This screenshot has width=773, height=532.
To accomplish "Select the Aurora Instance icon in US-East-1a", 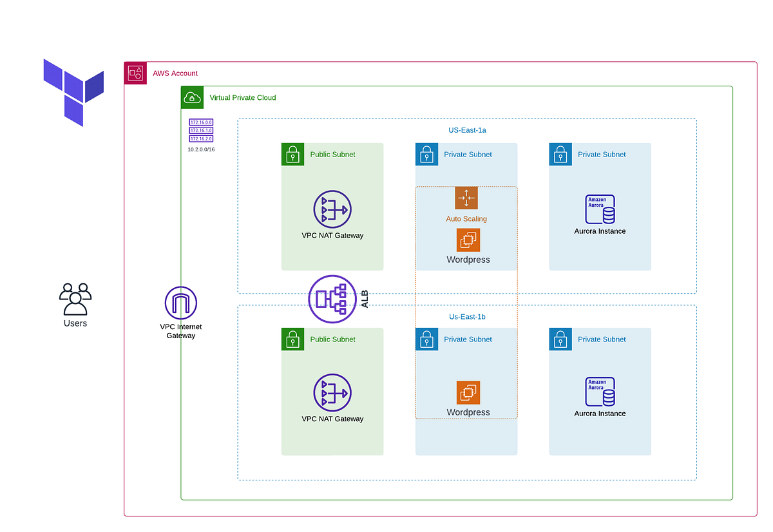I will 600,209.
